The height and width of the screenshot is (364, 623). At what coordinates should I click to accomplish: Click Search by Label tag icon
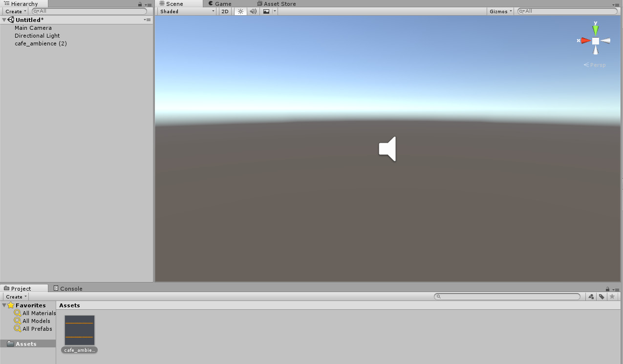click(x=602, y=297)
